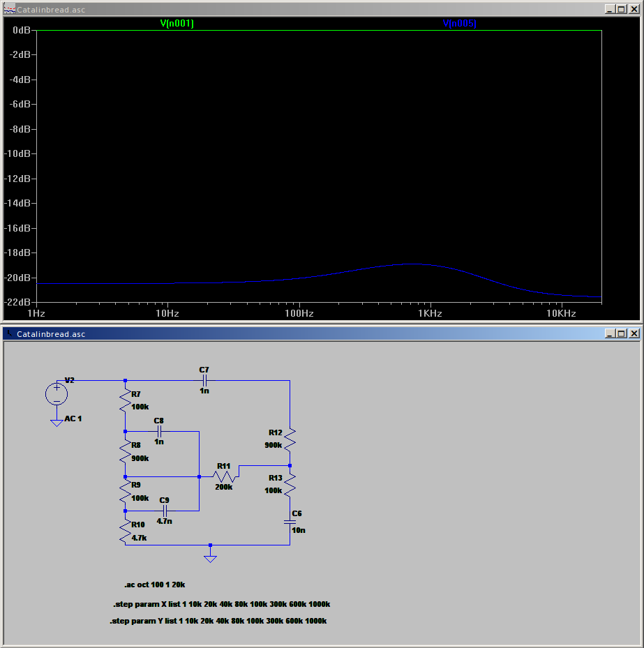This screenshot has height=648, width=644.
Task: Select capacitor C7 at the top
Action: [204, 380]
